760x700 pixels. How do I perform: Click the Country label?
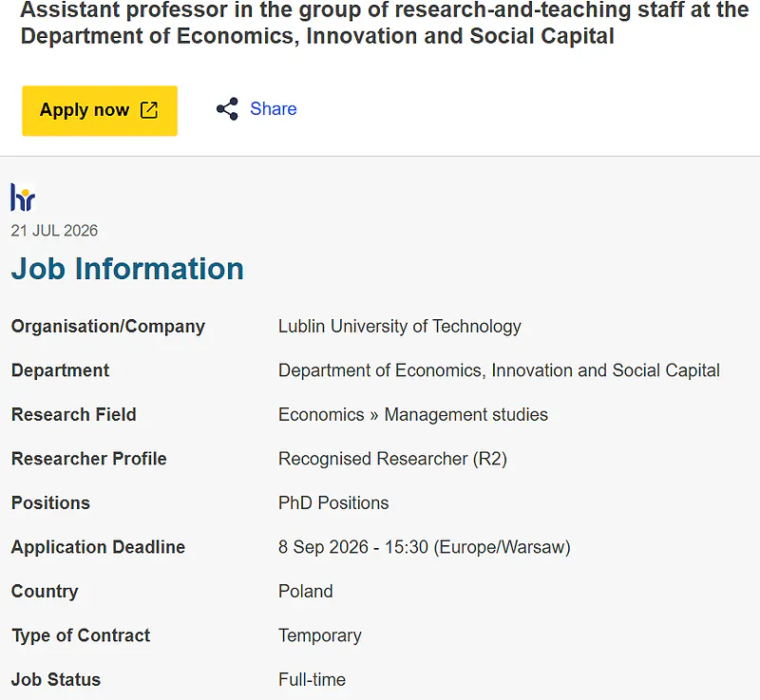45,592
